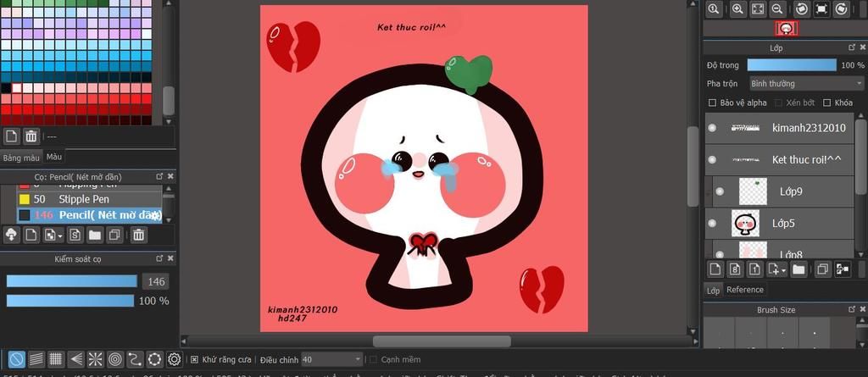Download brushes from cloud
Screen dimensions: 868x377
(x=11, y=235)
